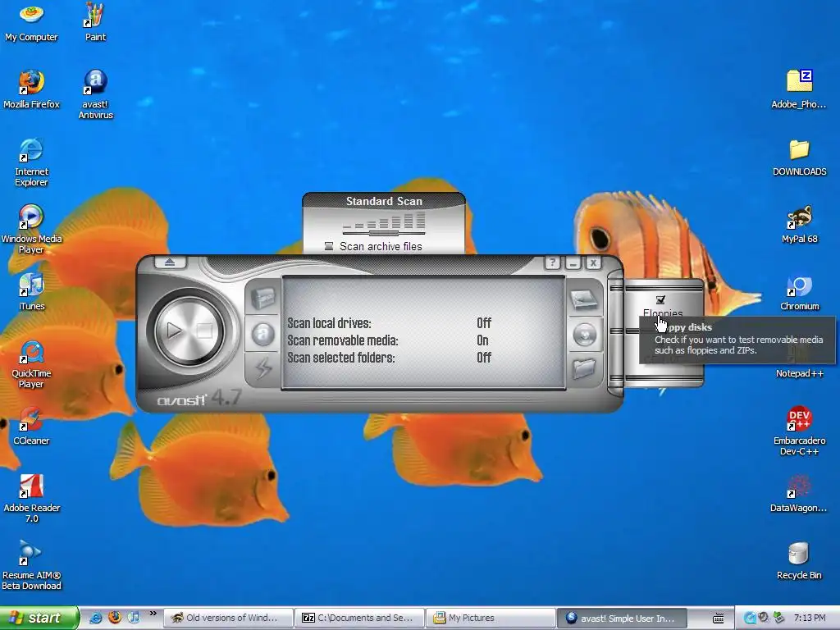The image size is (840, 630).
Task: Select the DataWagon desktop shortcut
Action: [x=799, y=493]
